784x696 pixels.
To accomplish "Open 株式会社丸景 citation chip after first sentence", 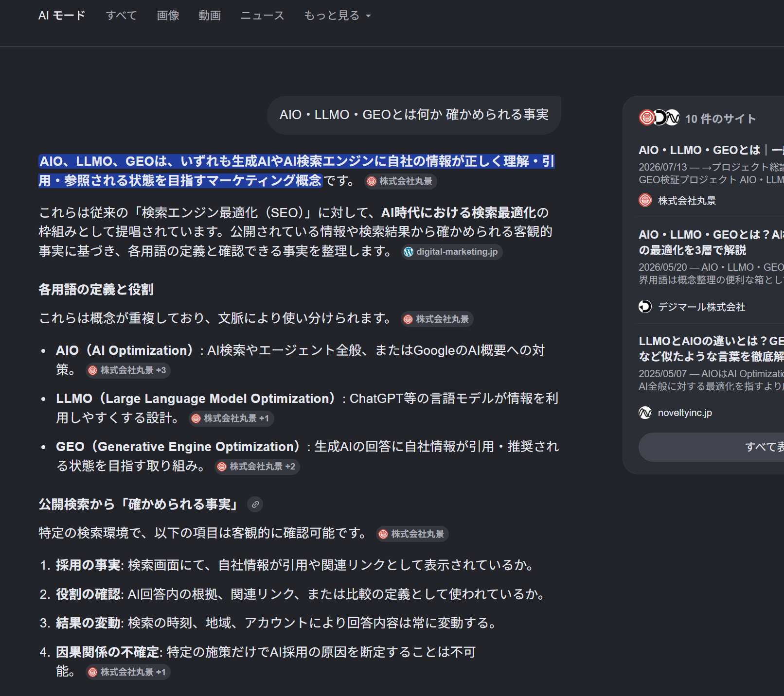I will pyautogui.click(x=401, y=181).
